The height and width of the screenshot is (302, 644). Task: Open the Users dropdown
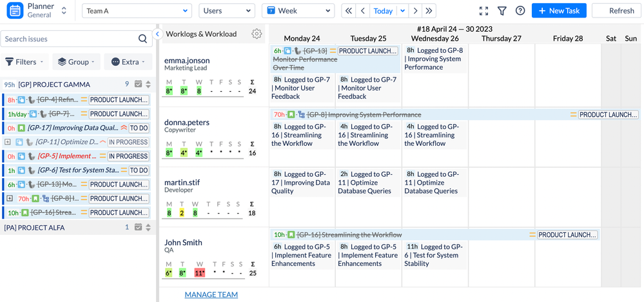click(226, 11)
